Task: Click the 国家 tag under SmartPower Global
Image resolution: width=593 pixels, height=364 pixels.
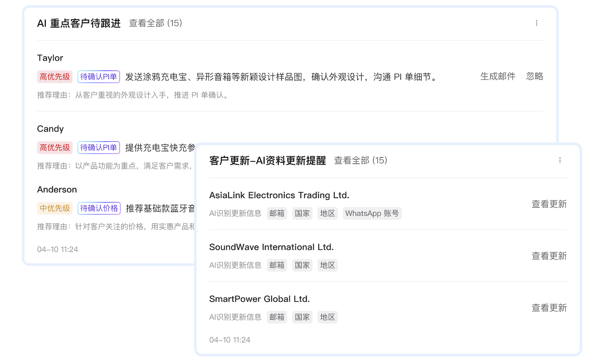Action: click(302, 318)
